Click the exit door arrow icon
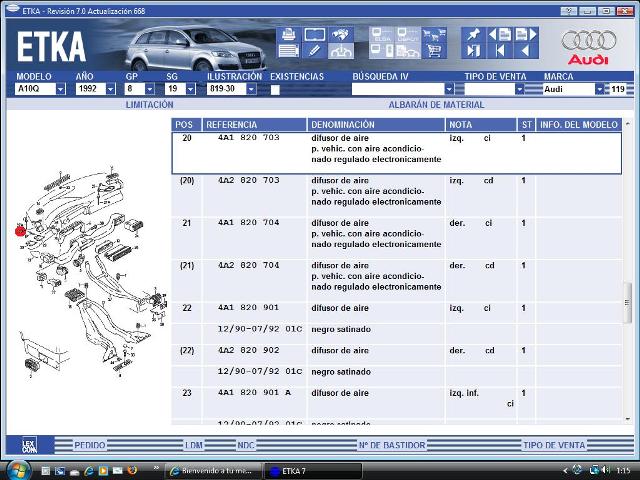640x480 pixels. pos(473,51)
